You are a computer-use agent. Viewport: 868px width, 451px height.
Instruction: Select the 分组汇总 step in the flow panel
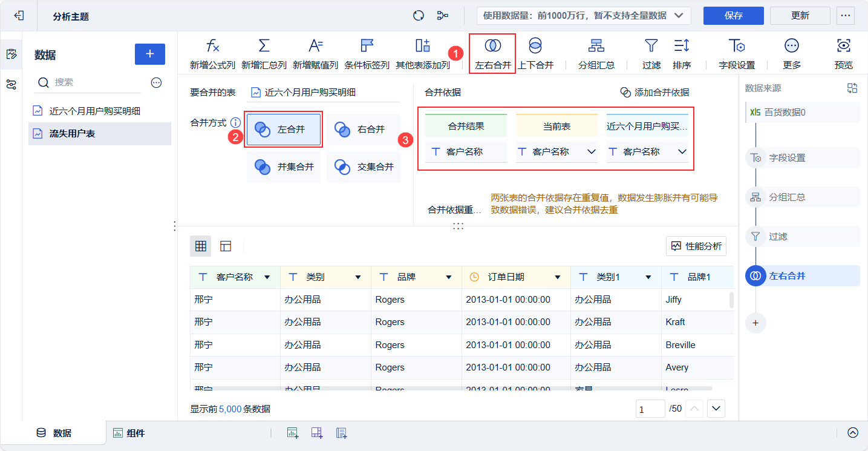click(803, 197)
